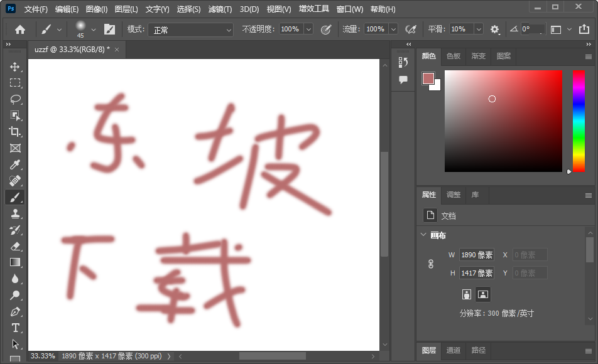Image resolution: width=598 pixels, height=364 pixels.
Task: Select the Eraser tool
Action: click(15, 247)
